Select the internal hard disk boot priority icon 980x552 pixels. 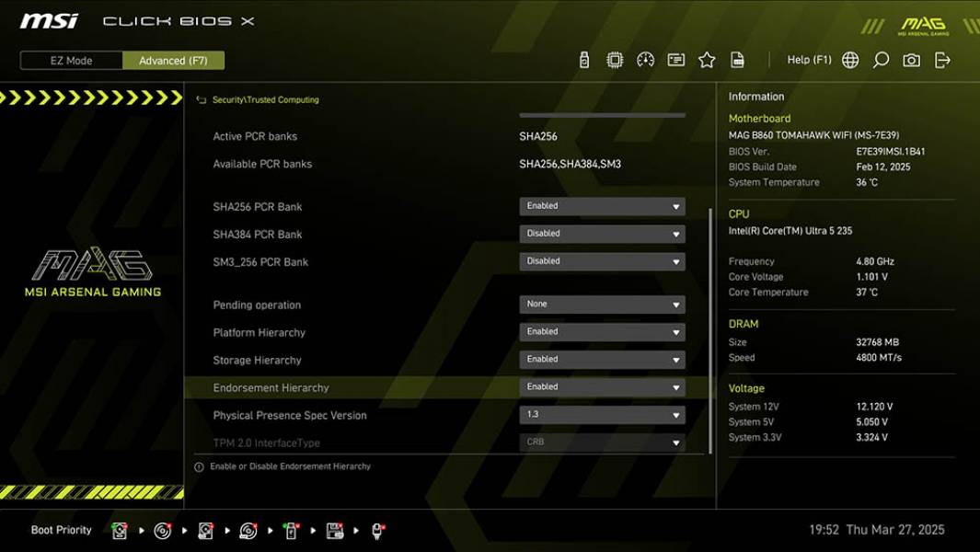(119, 531)
